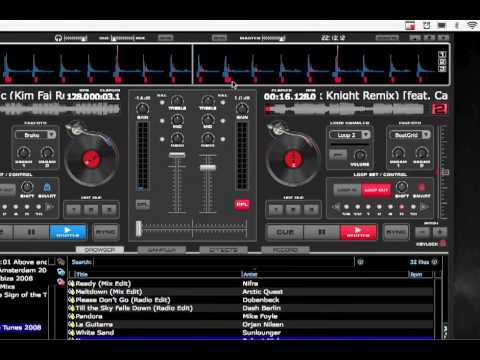The height and width of the screenshot is (360, 480).
Task: Pause the left deck
Action: click(31, 232)
